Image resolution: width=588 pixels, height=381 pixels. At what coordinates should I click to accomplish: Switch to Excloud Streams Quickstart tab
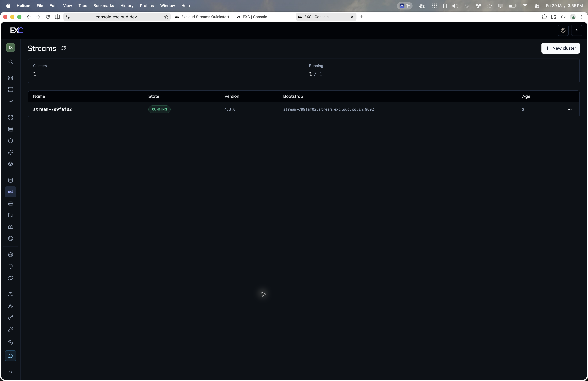[x=202, y=17]
